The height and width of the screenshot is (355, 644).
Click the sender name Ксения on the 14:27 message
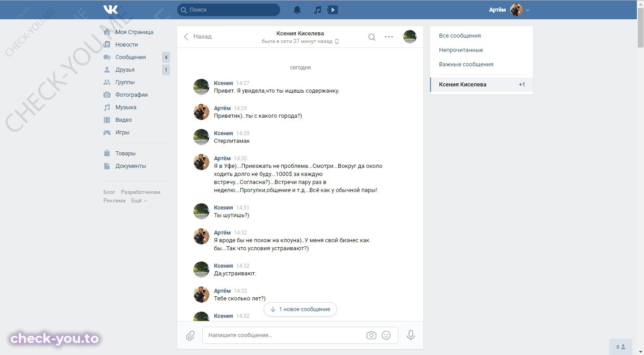coord(223,83)
